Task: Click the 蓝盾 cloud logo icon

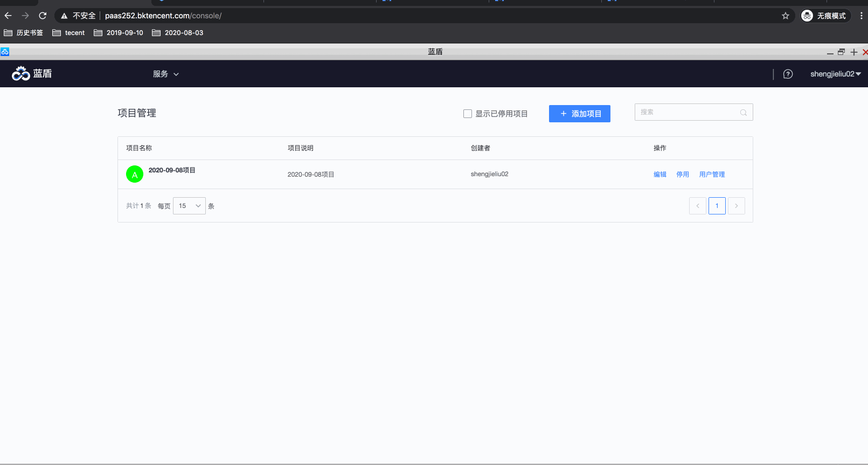Action: (21, 73)
